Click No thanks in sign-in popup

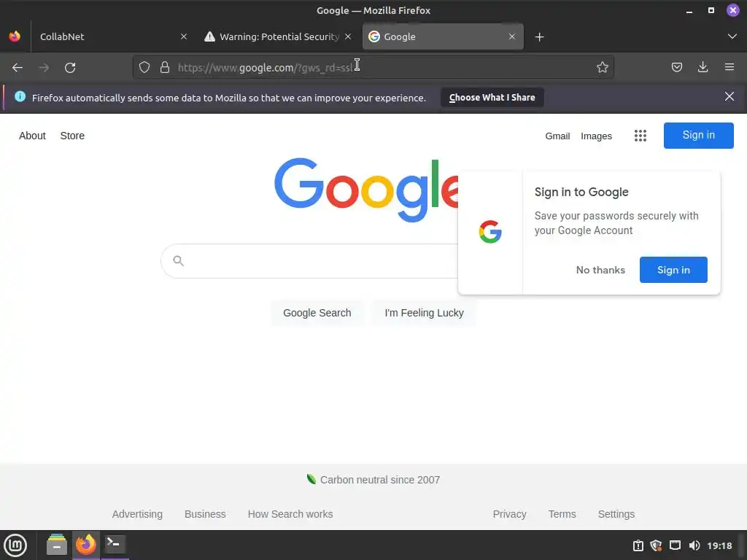click(x=600, y=270)
